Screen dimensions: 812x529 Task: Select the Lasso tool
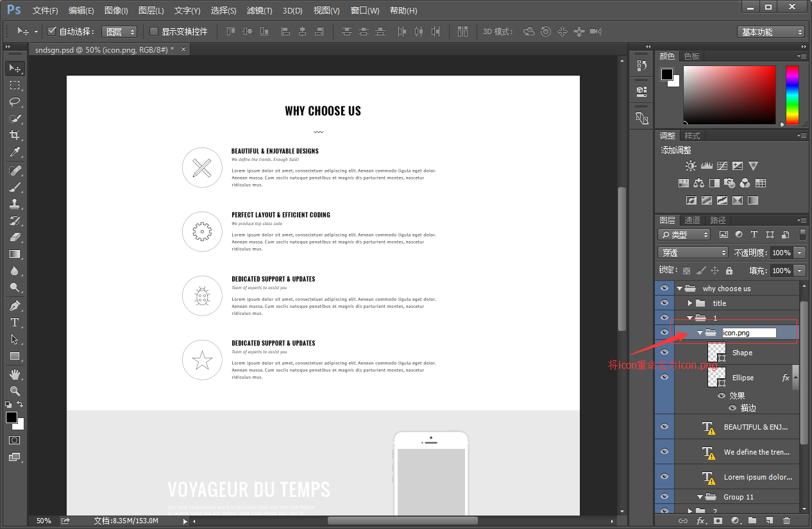(14, 102)
